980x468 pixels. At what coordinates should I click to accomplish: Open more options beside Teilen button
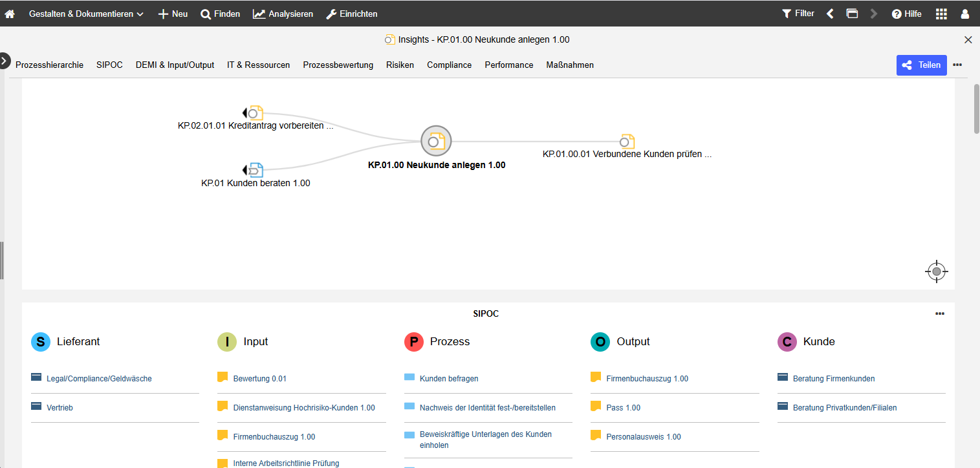pos(957,65)
